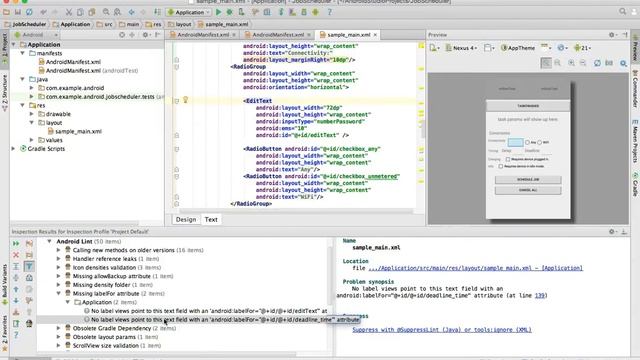This screenshot has height=360, width=640.
Task: Click the blue Go Previous Problem up arrow
Action: 16,289
